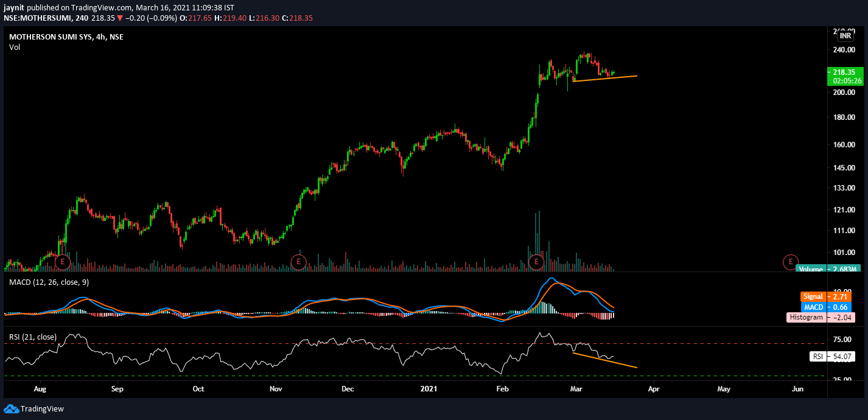Viewport: 868px width, 420px height.
Task: Click the orange Signal 2.71 value label
Action: [x=825, y=297]
